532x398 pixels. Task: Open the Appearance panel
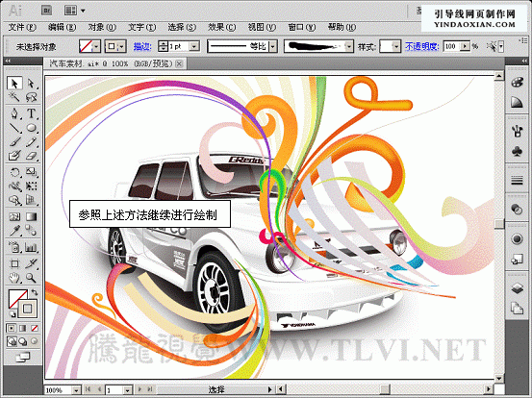click(x=517, y=239)
